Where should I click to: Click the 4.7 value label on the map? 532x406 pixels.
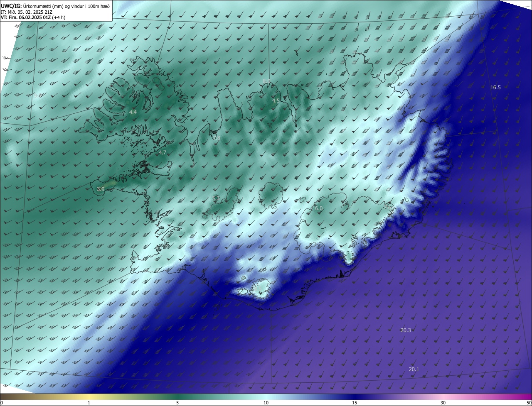163,152
